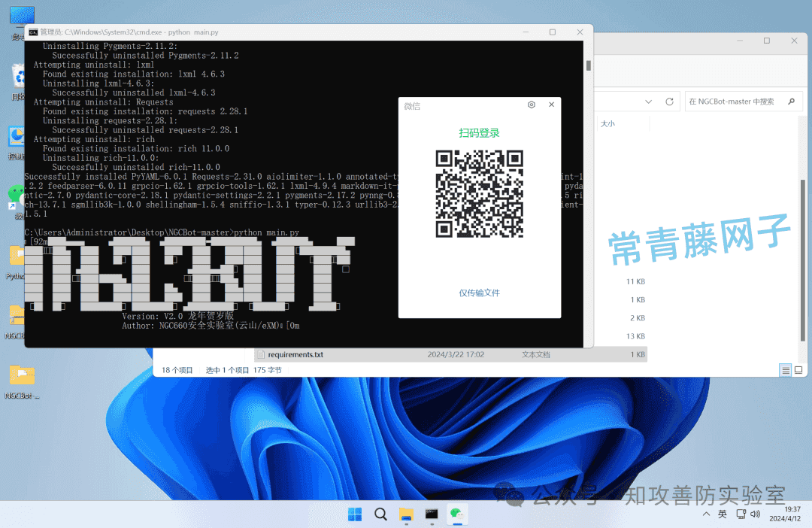Click the 2024/3/22 17:02 date cell
The height and width of the screenshot is (528, 812).
pyautogui.click(x=456, y=355)
